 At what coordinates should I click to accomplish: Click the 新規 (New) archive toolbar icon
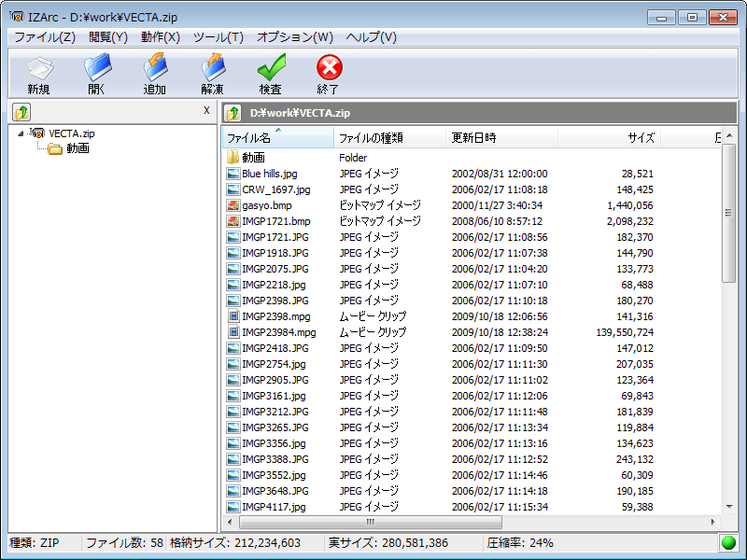[39, 68]
